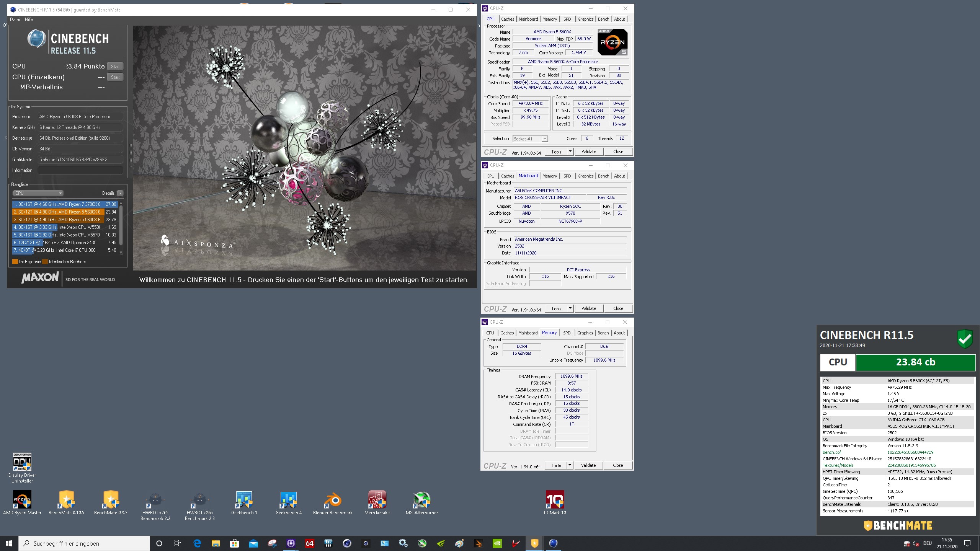Expand Details arrow in Cinebench Rangliste
This screenshot has width=980, height=551.
pyautogui.click(x=120, y=193)
